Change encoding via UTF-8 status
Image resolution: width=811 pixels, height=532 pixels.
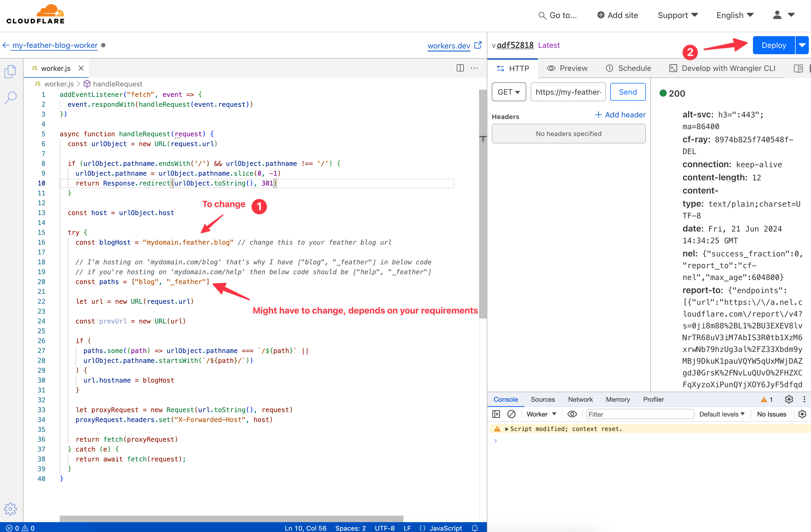pos(384,528)
